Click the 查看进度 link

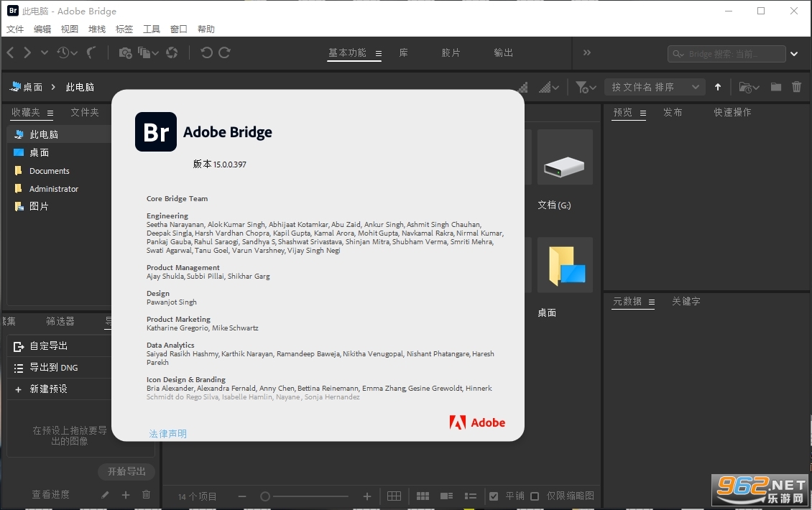tap(50, 494)
